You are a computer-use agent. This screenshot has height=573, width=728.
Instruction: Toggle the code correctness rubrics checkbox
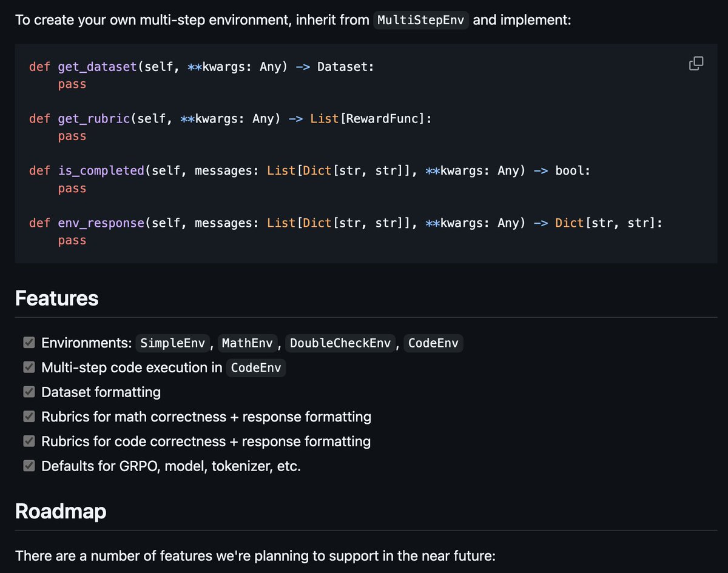pyautogui.click(x=29, y=441)
